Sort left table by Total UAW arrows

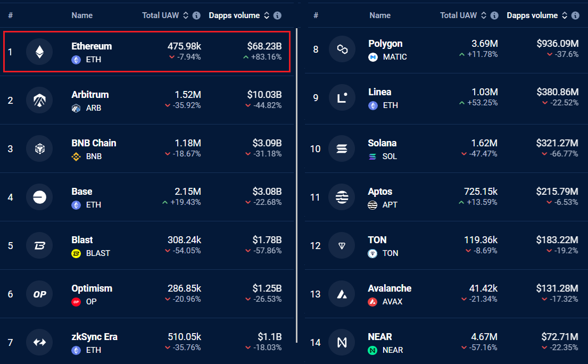[186, 15]
